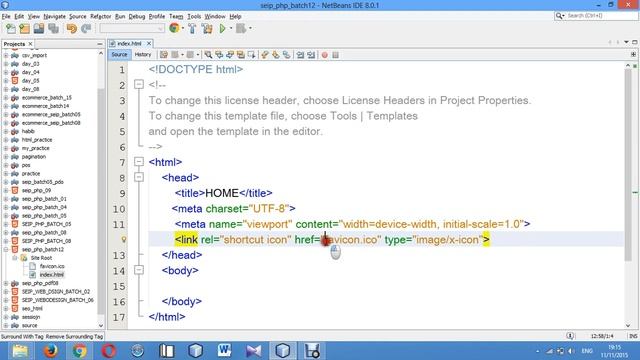
Task: Minimize the Projects panel
Action: 100,44
